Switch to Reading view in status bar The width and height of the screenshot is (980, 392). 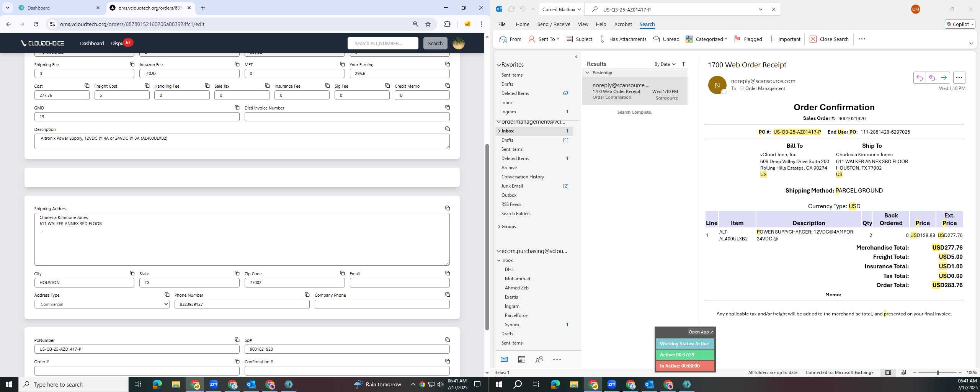903,372
